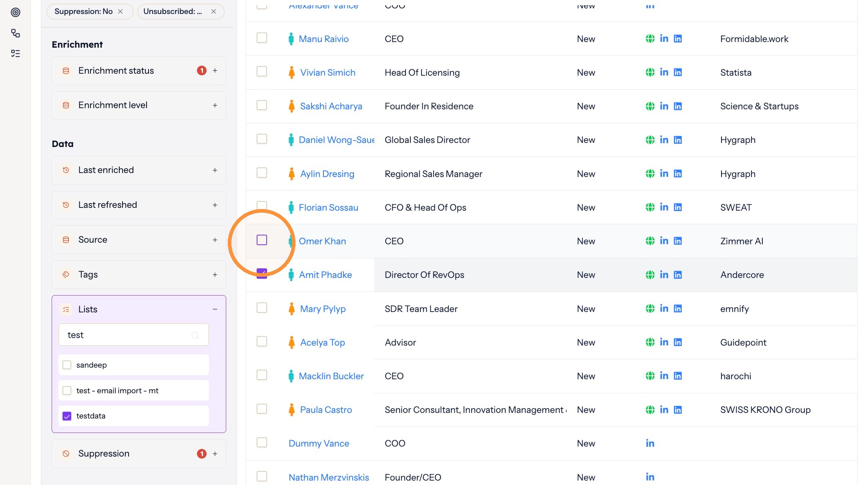Toggle the test - email import - mt checkbox
Screen dimensions: 868x485
[67, 390]
